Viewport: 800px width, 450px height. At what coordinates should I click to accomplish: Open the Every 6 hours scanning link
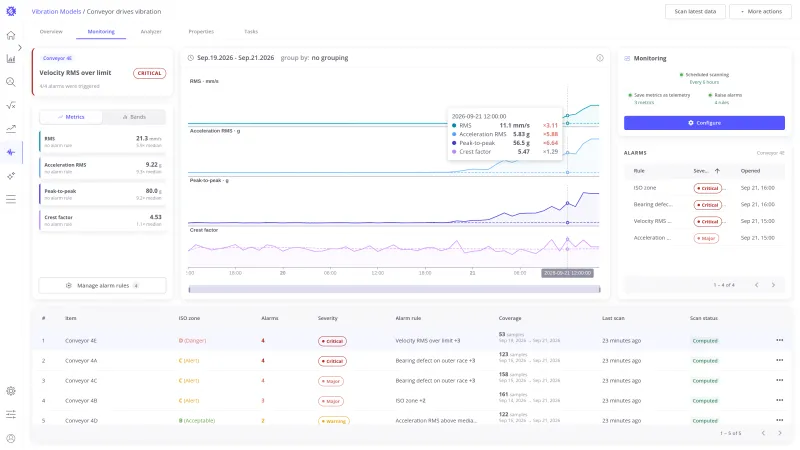[x=704, y=82]
